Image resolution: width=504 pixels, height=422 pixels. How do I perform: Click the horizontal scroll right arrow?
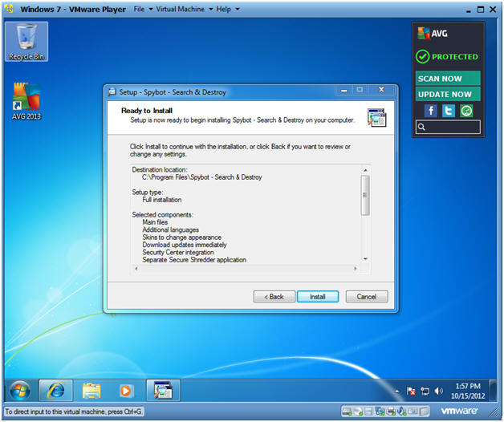[x=356, y=269]
